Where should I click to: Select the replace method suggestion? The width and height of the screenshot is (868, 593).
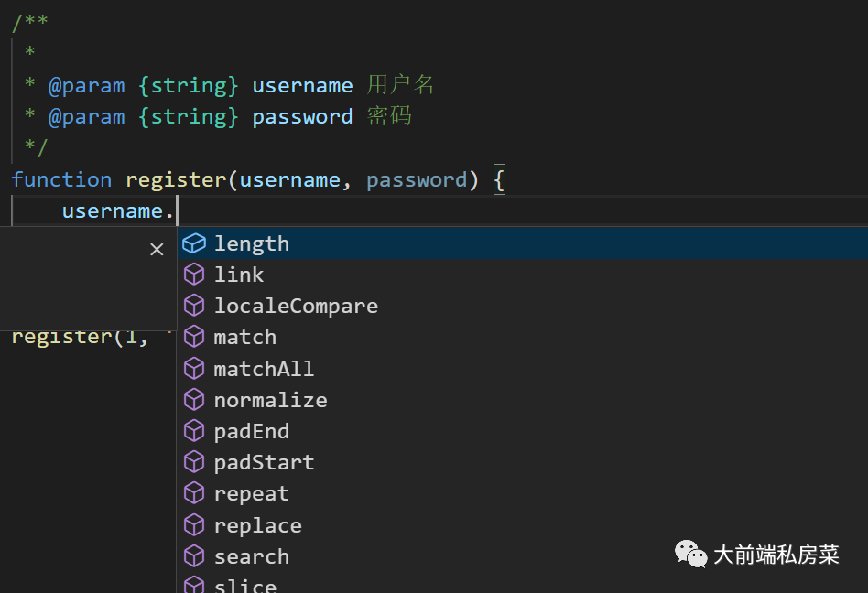tap(257, 524)
